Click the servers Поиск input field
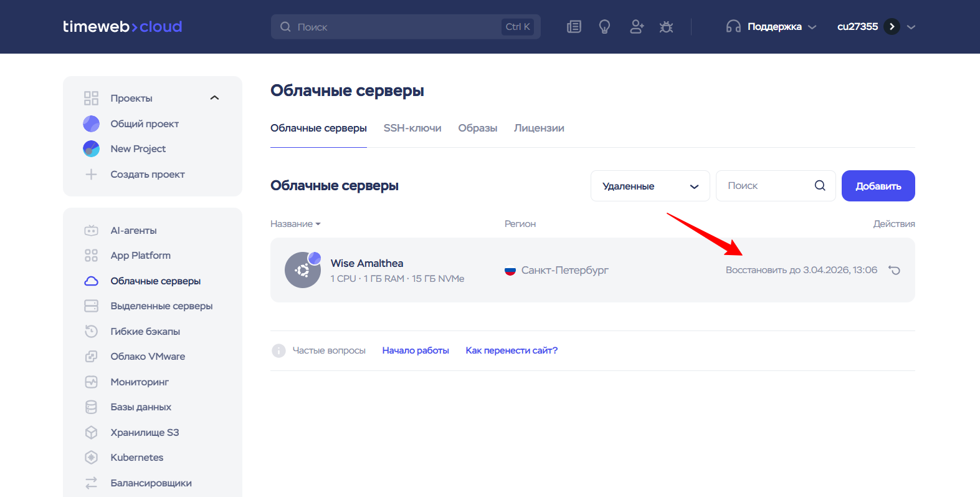 click(x=766, y=186)
